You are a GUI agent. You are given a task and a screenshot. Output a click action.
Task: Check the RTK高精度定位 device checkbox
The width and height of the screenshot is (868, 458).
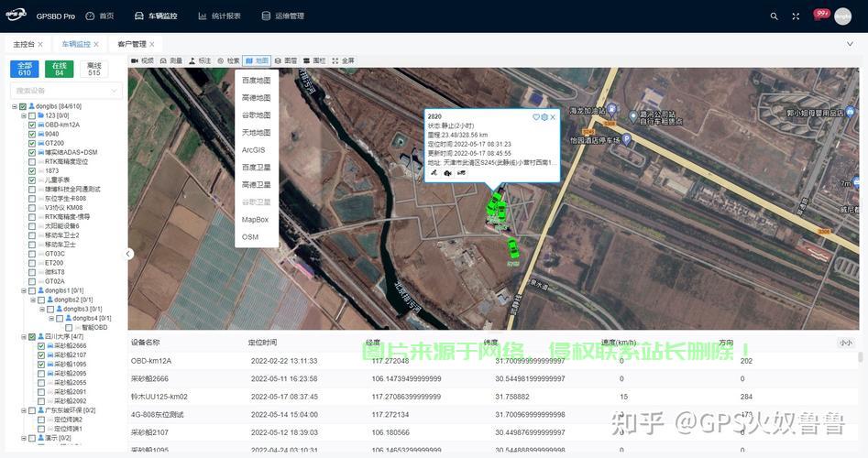[32, 162]
